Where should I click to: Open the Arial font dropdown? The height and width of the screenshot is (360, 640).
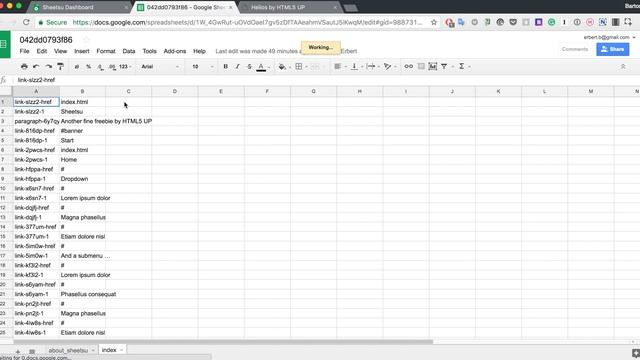(x=160, y=67)
